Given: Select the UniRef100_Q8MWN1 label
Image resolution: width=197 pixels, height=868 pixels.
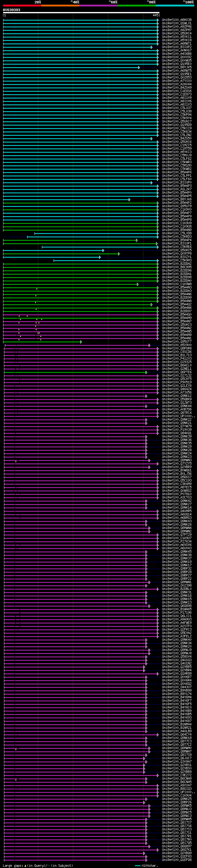Looking at the screenshot, I should (177, 582).
